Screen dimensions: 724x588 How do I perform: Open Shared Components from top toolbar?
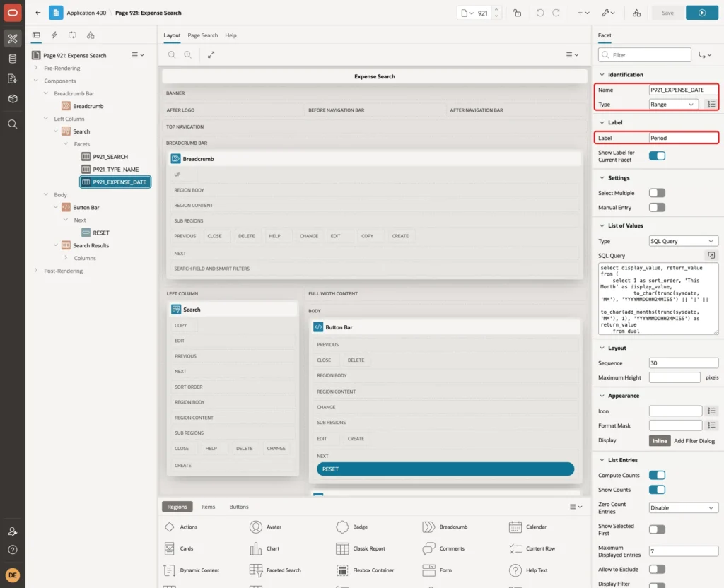pos(637,13)
